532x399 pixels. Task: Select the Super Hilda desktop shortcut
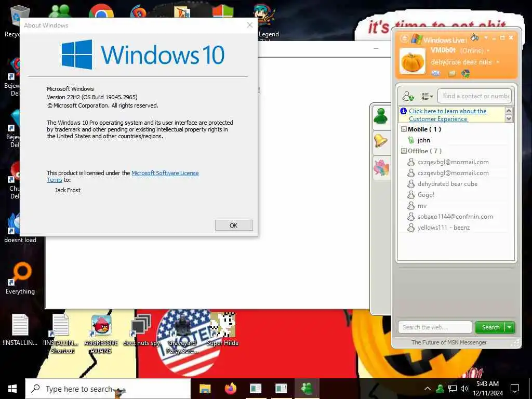(x=222, y=329)
